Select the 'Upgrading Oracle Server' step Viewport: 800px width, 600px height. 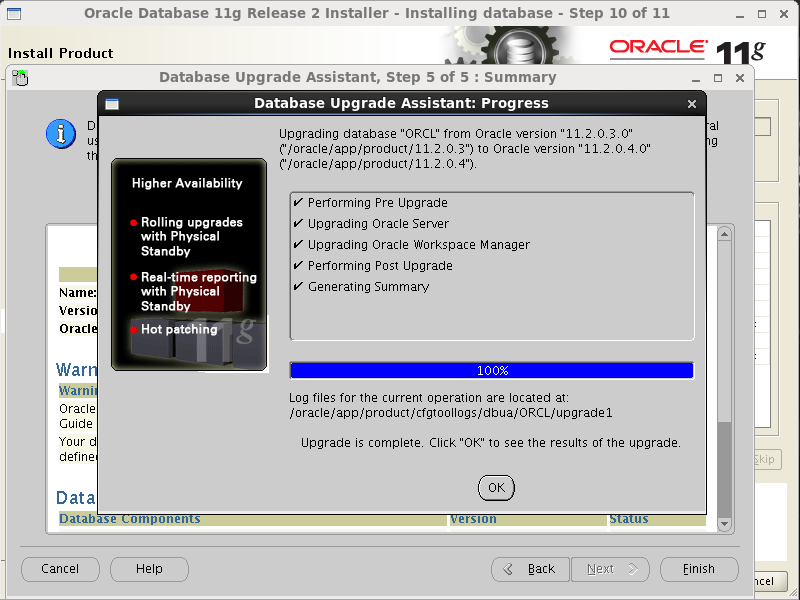(378, 224)
